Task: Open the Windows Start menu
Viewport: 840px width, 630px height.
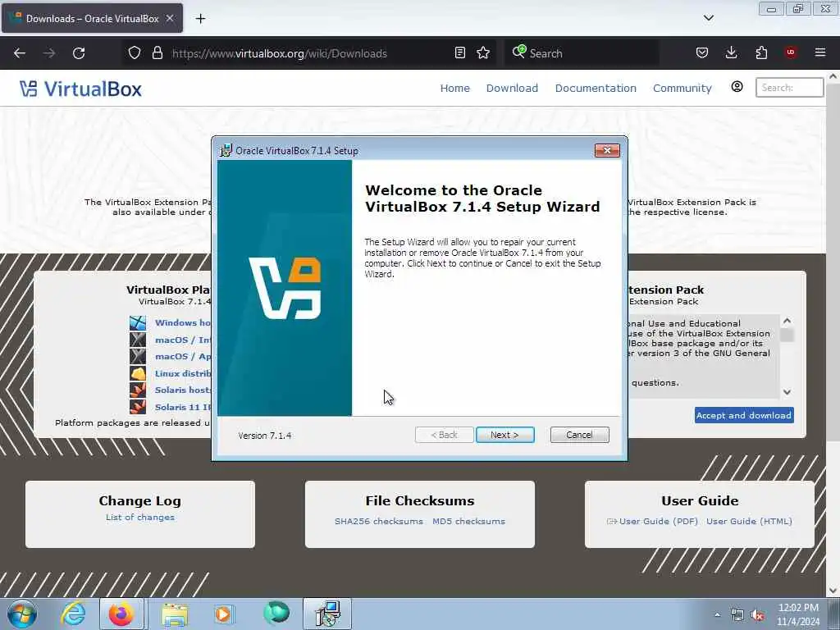Action: [21, 614]
